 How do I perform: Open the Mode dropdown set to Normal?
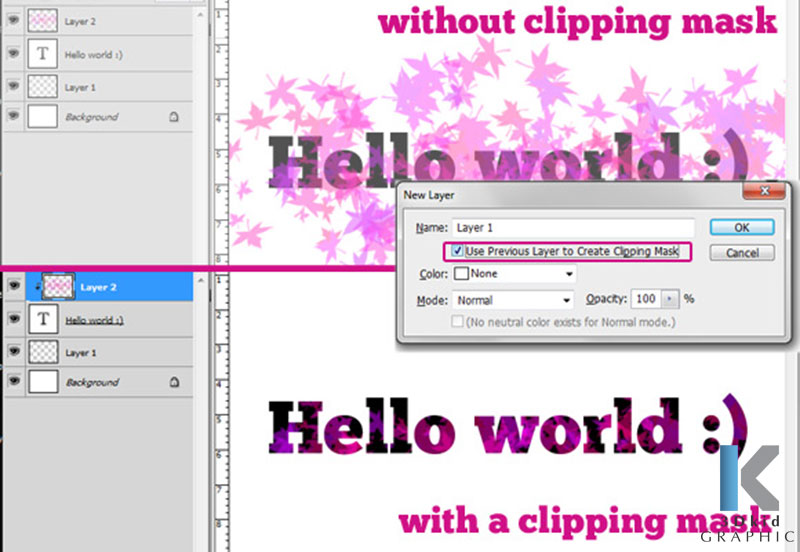click(x=513, y=300)
